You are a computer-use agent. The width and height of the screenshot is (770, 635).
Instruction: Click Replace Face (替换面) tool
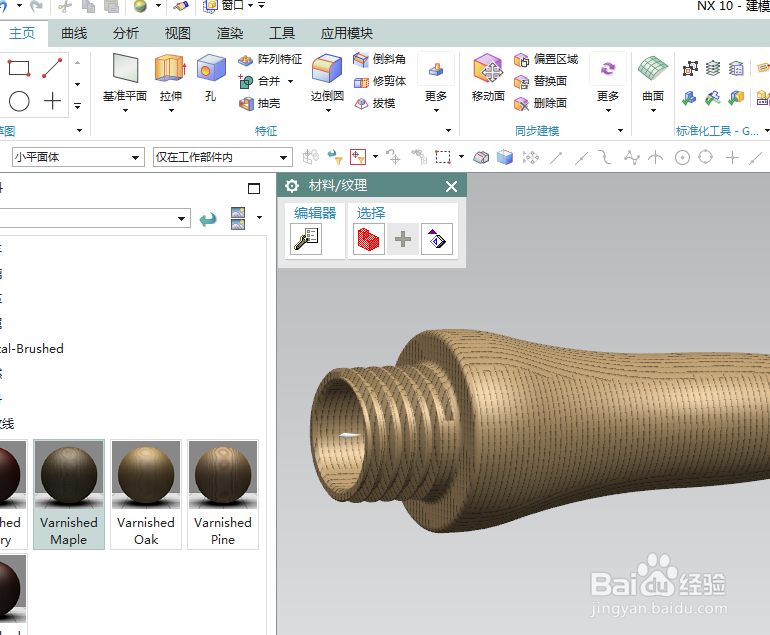click(540, 82)
